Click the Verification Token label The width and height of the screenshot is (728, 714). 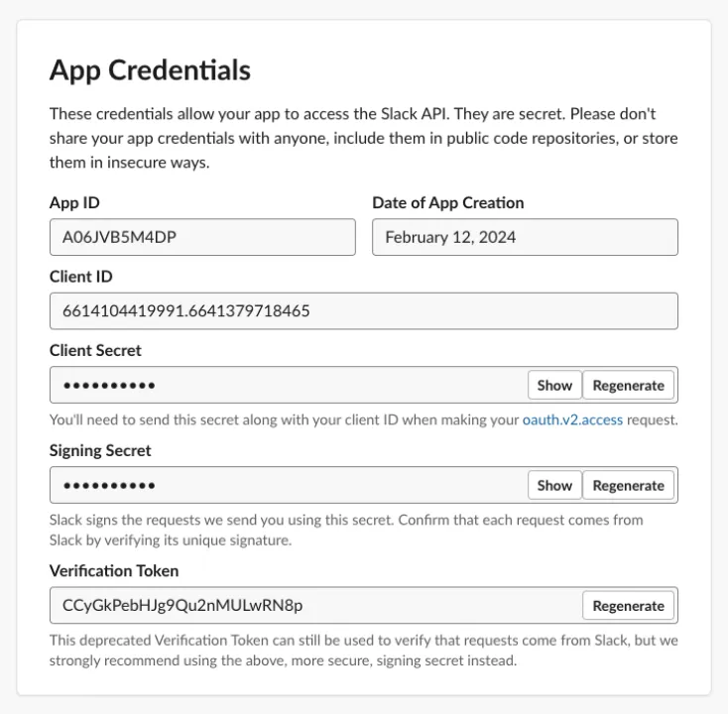point(114,570)
